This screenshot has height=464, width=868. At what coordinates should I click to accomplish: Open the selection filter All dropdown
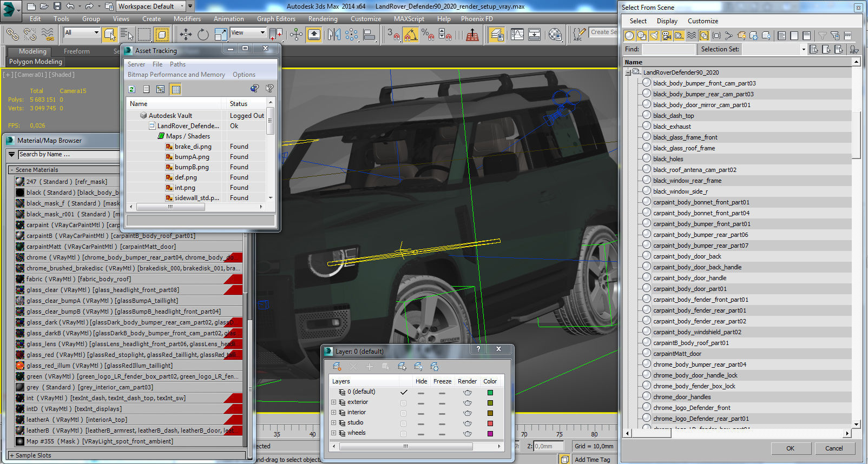click(x=82, y=32)
